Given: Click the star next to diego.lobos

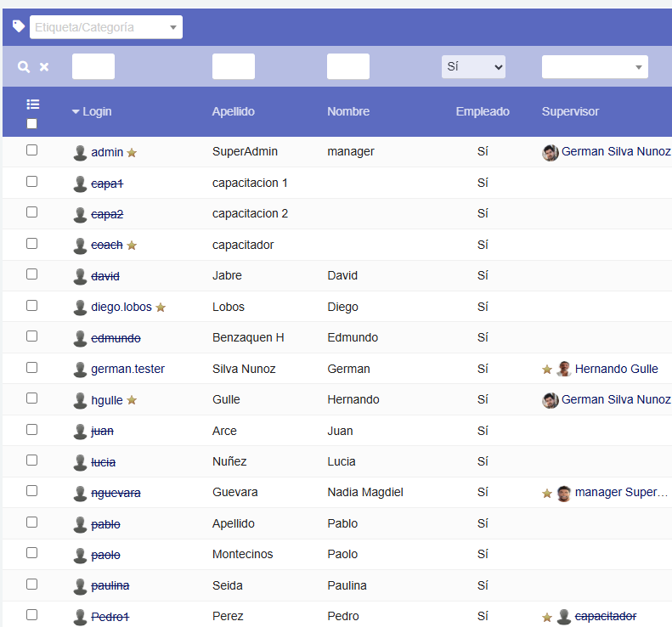Looking at the screenshot, I should tap(161, 308).
